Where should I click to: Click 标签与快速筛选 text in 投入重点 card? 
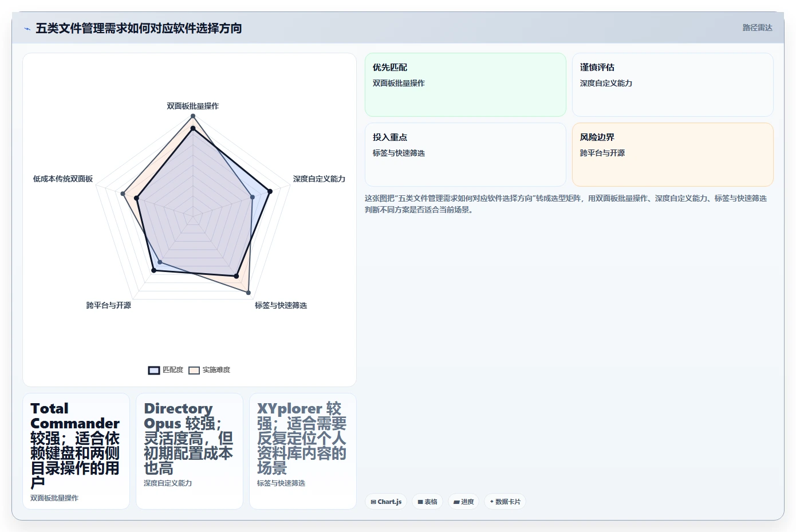[399, 153]
